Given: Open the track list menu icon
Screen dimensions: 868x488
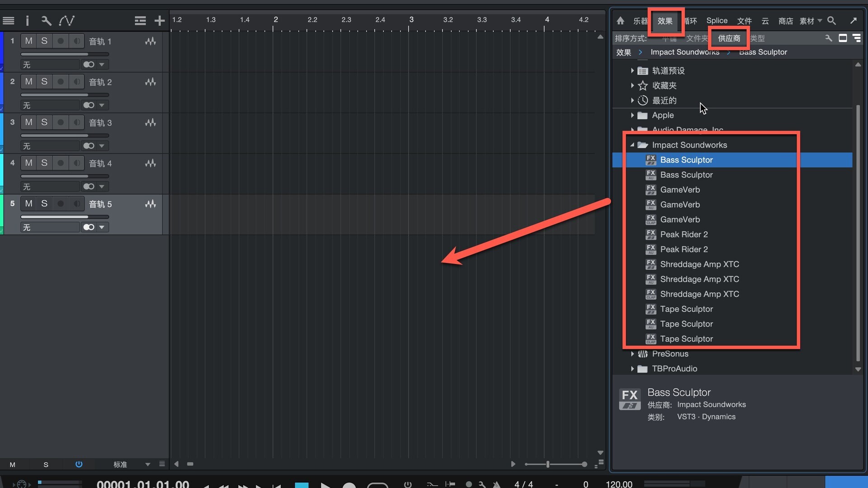Looking at the screenshot, I should click(9, 21).
